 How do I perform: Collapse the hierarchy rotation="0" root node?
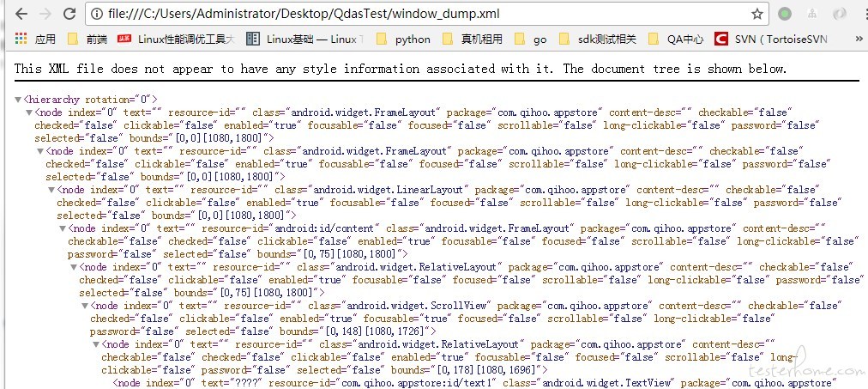pyautogui.click(x=18, y=100)
